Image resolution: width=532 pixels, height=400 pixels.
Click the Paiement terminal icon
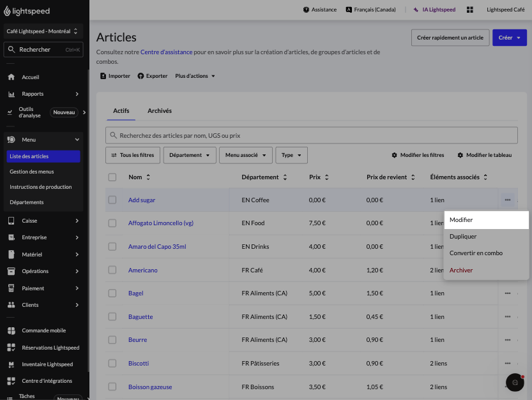coord(11,288)
